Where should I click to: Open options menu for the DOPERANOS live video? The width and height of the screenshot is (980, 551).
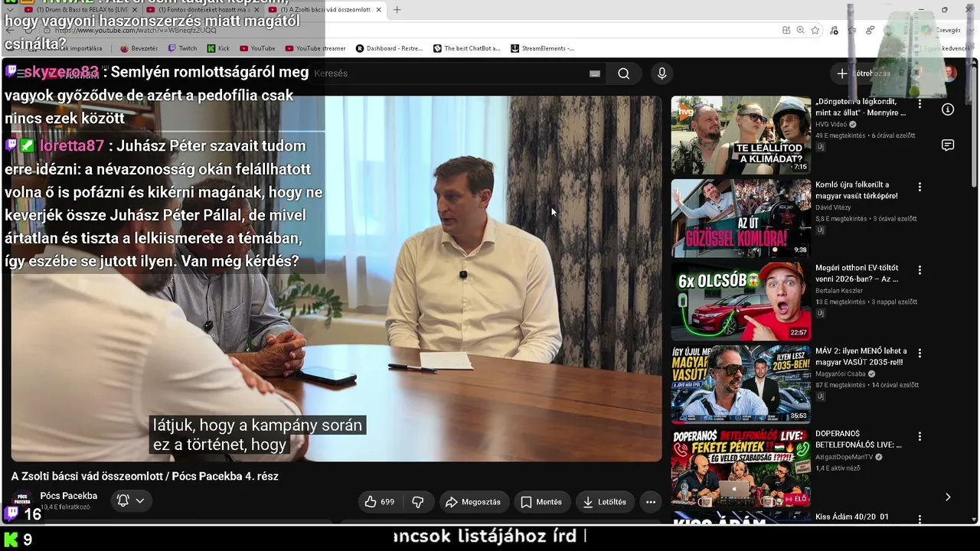coord(920,437)
